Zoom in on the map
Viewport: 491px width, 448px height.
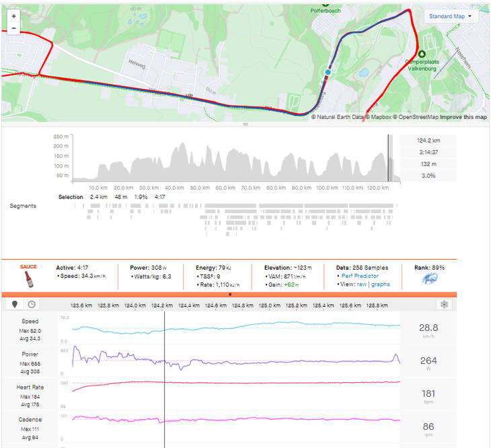(13, 15)
